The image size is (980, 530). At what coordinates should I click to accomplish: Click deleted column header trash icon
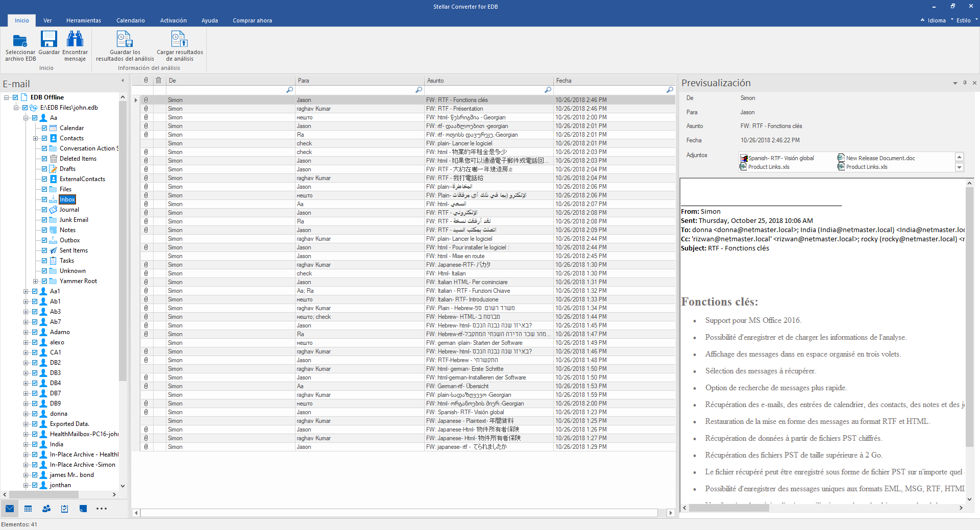[x=159, y=80]
